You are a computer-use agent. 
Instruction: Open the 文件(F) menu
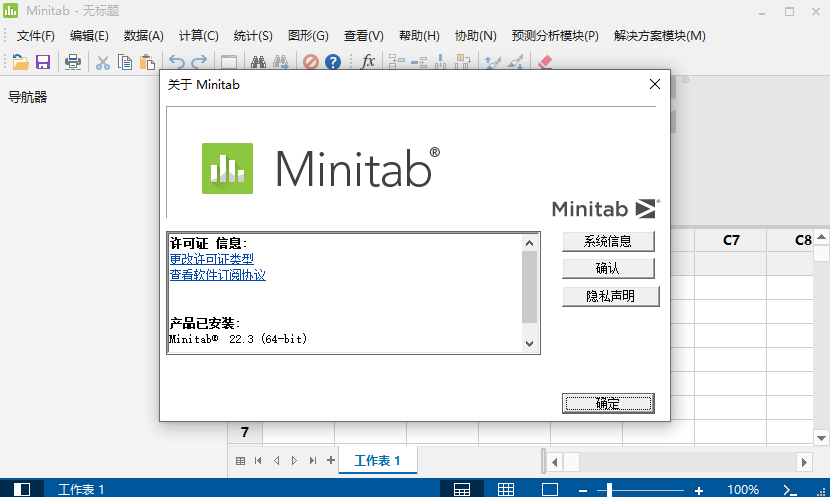pos(35,36)
